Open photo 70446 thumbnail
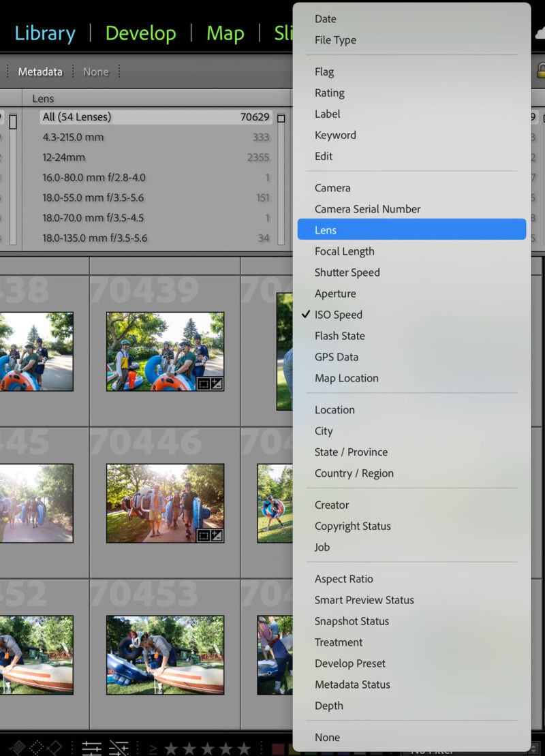The image size is (545, 756). 165,503
